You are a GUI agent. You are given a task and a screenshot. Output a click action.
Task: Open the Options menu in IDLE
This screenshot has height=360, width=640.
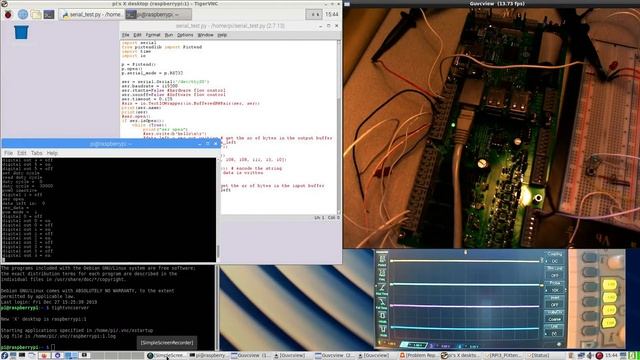tap(185, 35)
